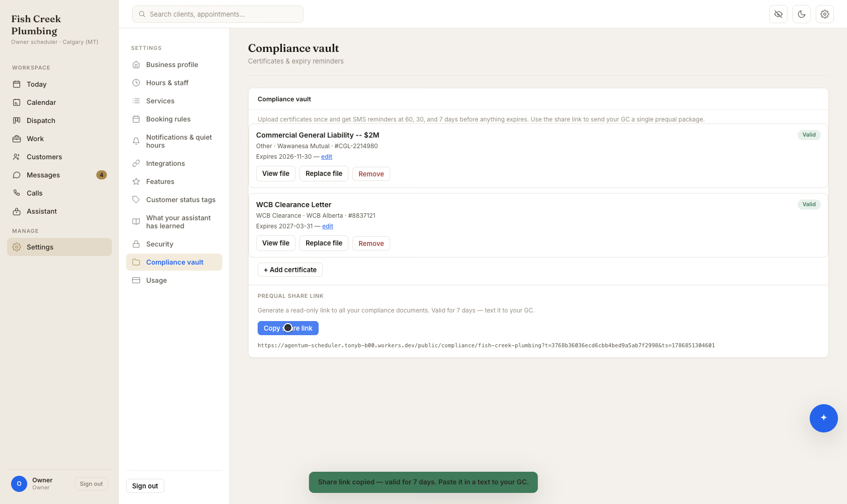Select Hours & staff settings

[174, 83]
